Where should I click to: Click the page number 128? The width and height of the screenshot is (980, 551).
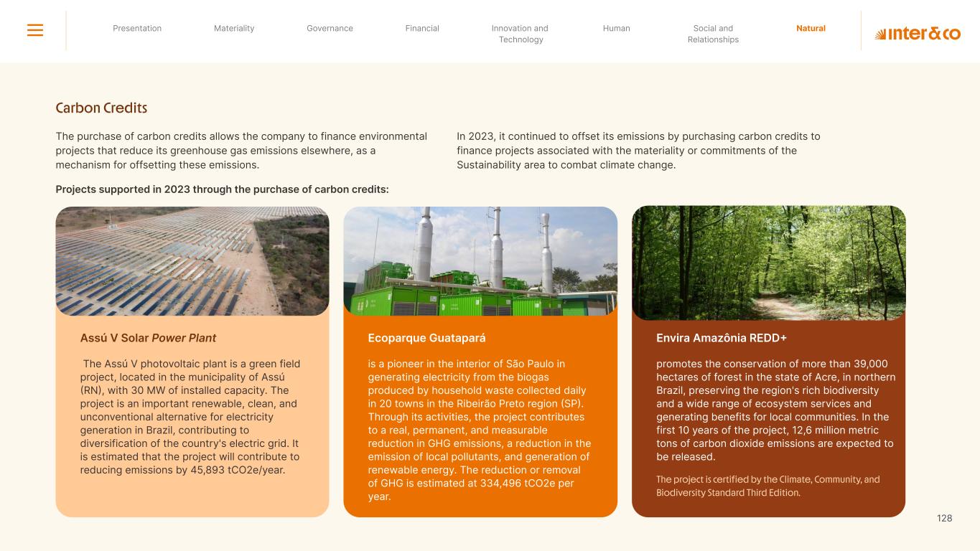[x=944, y=518]
